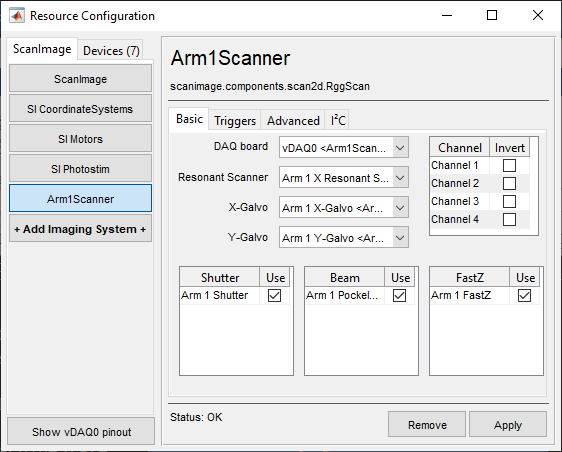
Task: Click the FastZ column header
Action: pyautogui.click(x=470, y=277)
